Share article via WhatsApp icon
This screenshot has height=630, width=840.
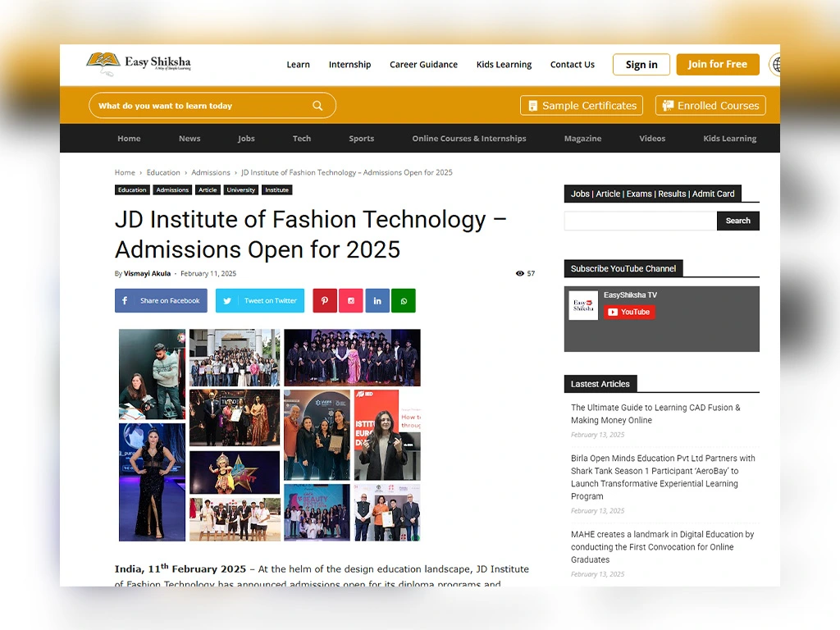coord(404,300)
